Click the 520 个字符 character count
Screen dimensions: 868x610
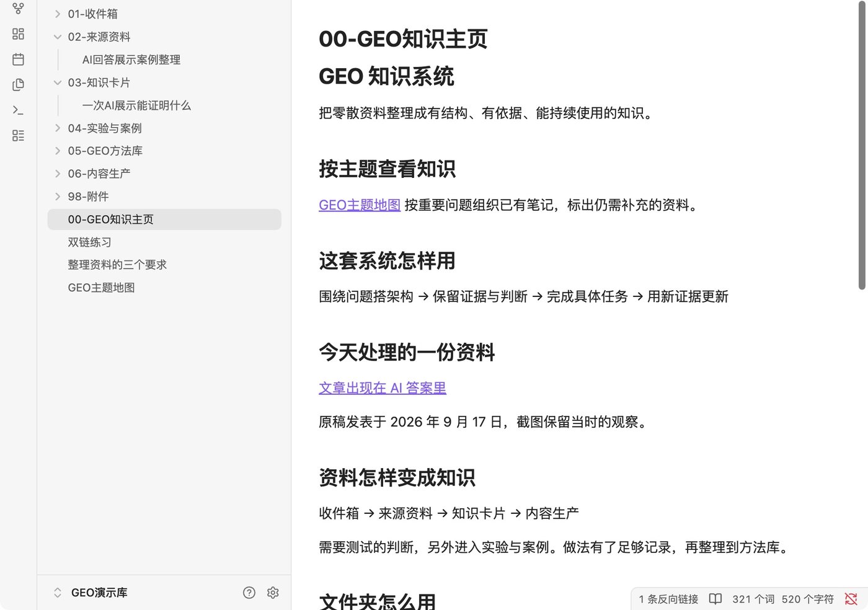coord(808,599)
